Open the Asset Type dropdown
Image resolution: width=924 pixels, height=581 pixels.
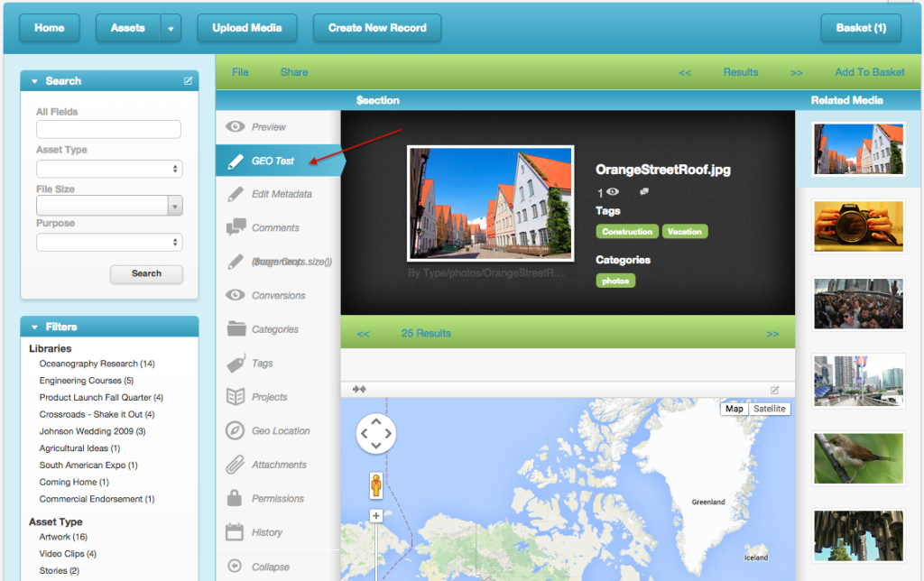(109, 169)
